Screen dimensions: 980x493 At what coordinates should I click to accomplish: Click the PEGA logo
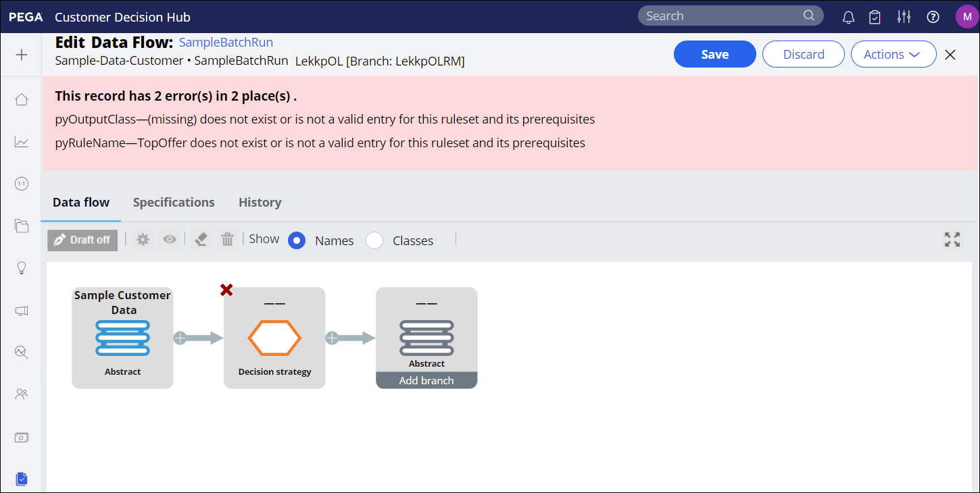click(26, 17)
